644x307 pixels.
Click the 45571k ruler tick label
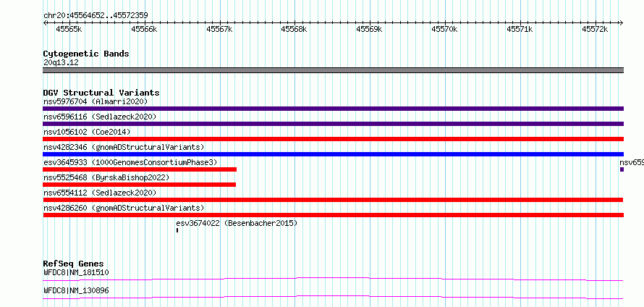click(520, 29)
